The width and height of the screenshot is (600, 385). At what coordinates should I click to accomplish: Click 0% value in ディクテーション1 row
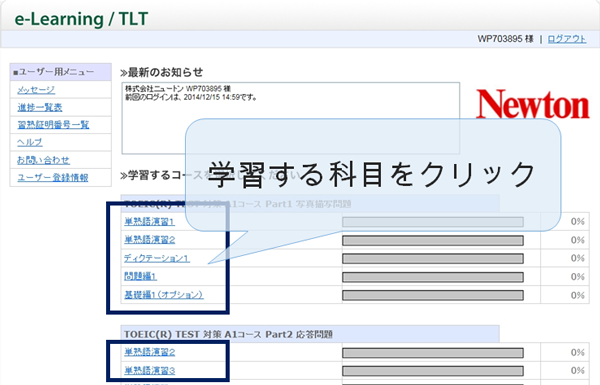point(577,258)
